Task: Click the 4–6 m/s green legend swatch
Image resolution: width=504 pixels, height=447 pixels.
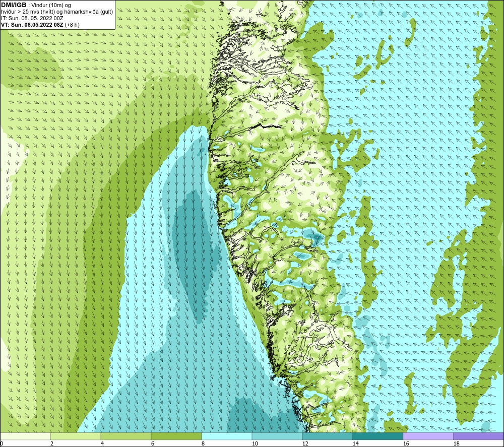Action: pyautogui.click(x=126, y=436)
